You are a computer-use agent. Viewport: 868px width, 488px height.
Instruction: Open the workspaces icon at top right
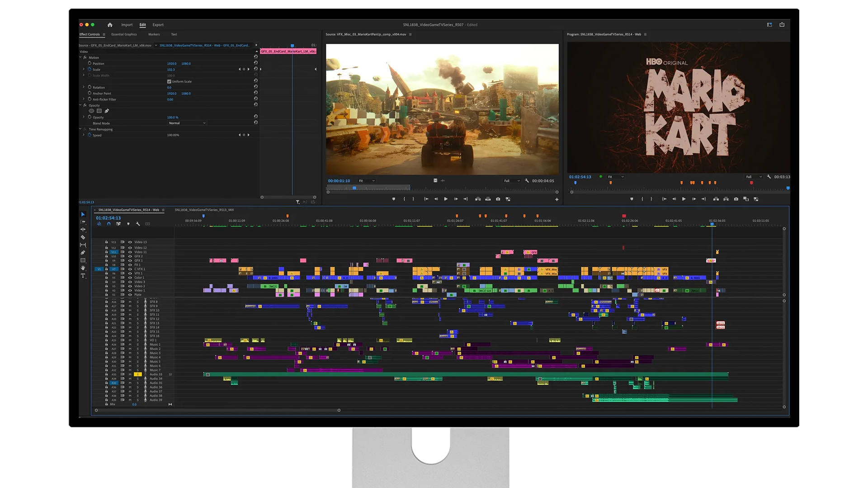769,25
